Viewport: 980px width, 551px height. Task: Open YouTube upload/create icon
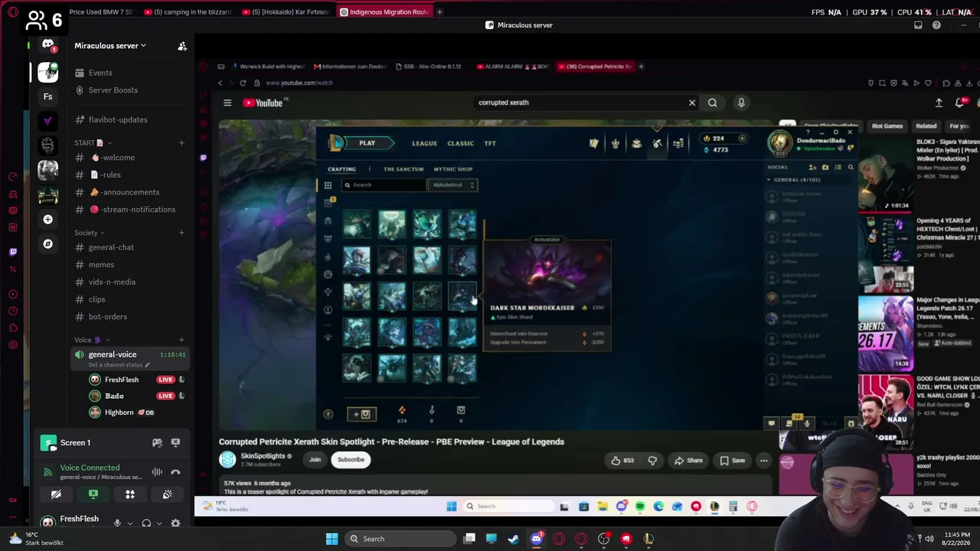coord(939,103)
